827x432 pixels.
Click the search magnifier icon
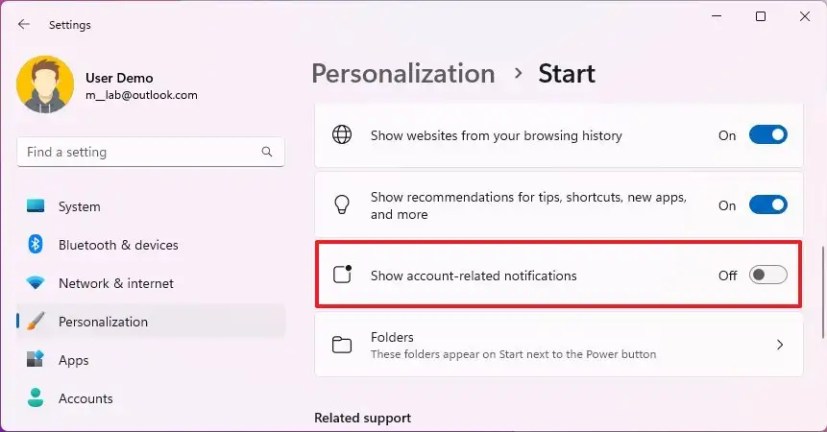(x=267, y=152)
